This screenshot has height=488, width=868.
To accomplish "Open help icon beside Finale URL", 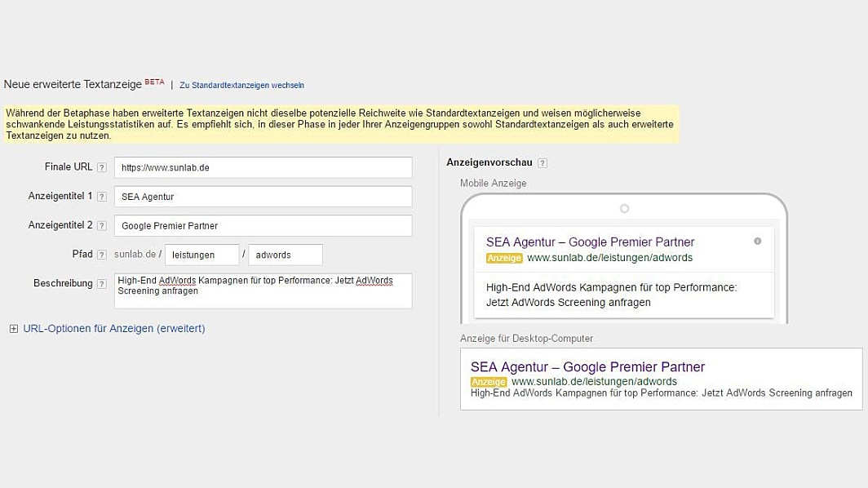I will pyautogui.click(x=102, y=167).
